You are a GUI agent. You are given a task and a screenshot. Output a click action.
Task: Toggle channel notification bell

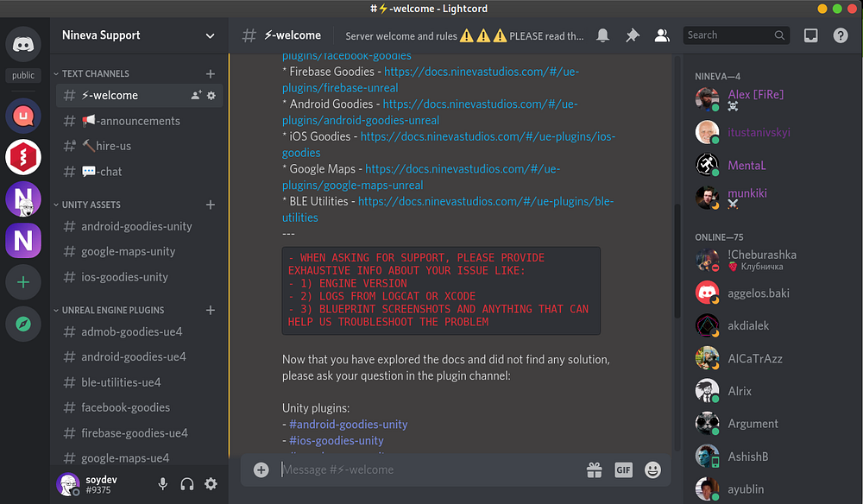[x=602, y=35]
